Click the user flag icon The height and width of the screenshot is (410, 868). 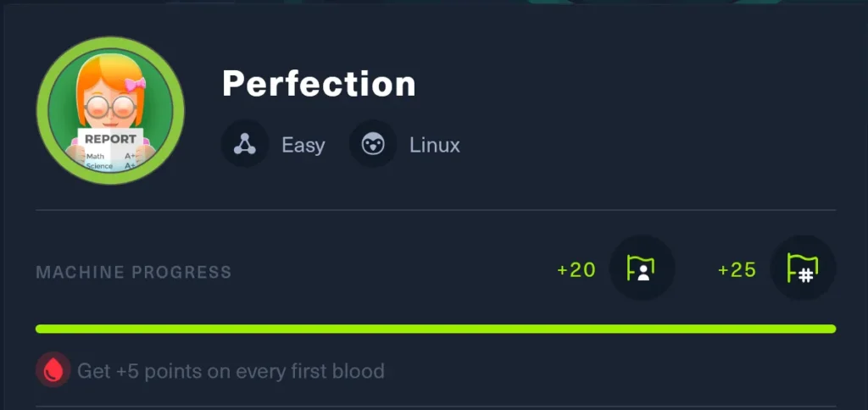click(642, 269)
